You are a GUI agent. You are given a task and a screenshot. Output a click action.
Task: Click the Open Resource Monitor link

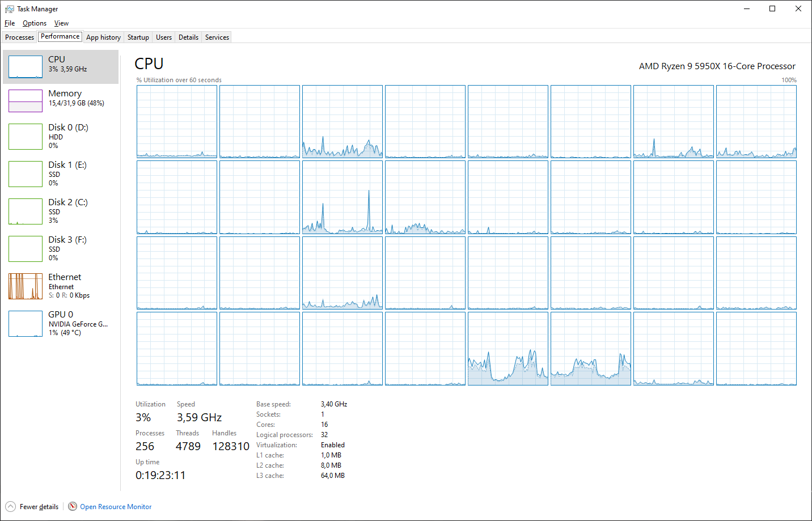pos(116,507)
